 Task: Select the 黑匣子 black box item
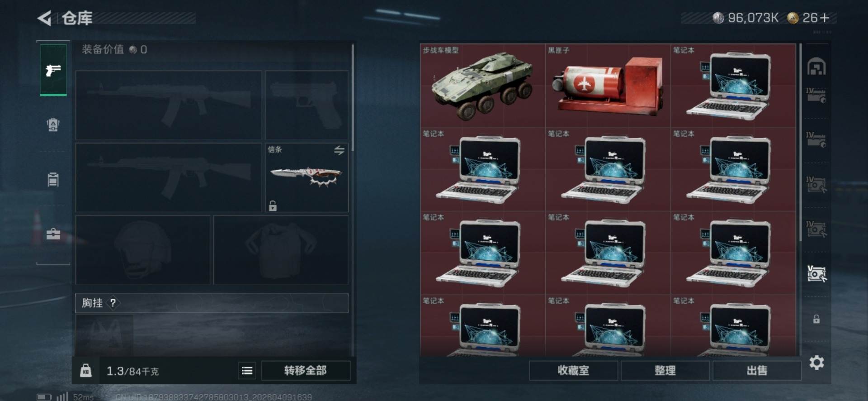(x=608, y=86)
